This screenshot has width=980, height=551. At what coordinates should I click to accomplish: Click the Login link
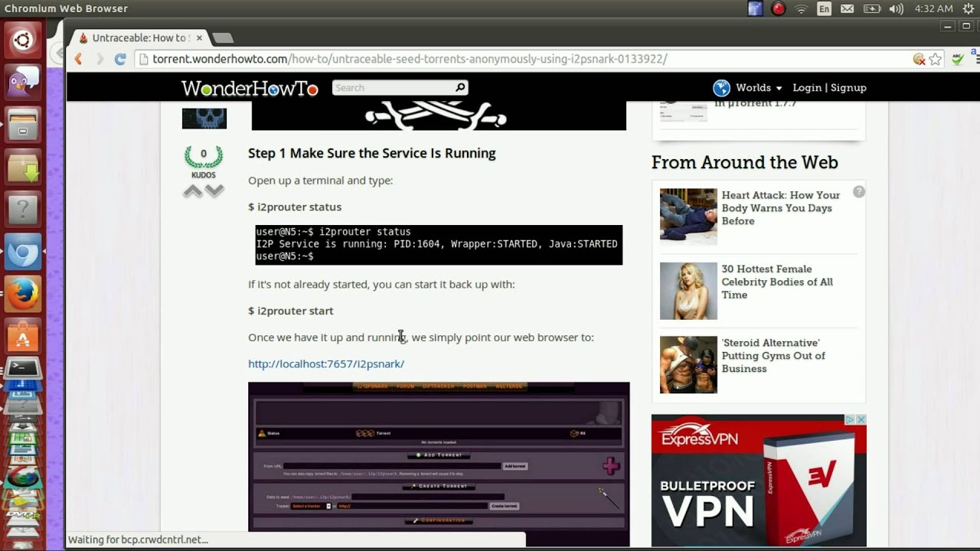click(x=807, y=88)
